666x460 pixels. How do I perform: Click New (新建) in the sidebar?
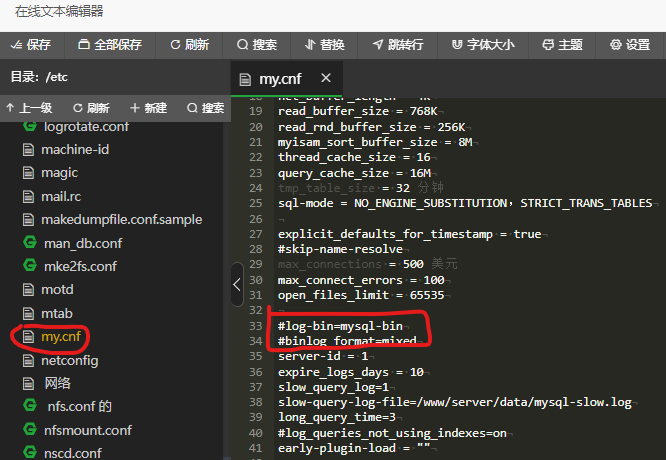click(x=148, y=108)
